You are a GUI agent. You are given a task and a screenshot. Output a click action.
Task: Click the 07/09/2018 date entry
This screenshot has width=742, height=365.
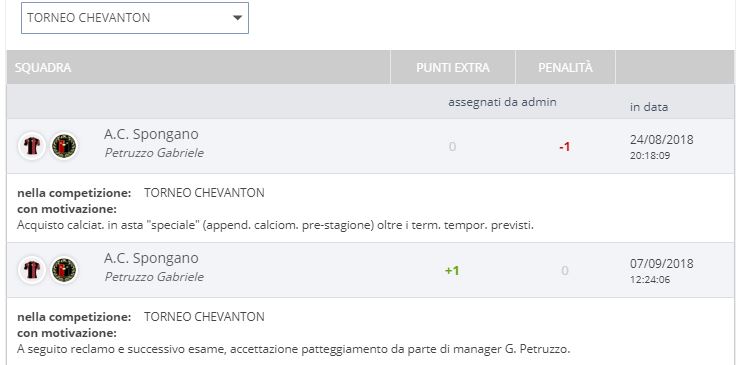tap(662, 264)
